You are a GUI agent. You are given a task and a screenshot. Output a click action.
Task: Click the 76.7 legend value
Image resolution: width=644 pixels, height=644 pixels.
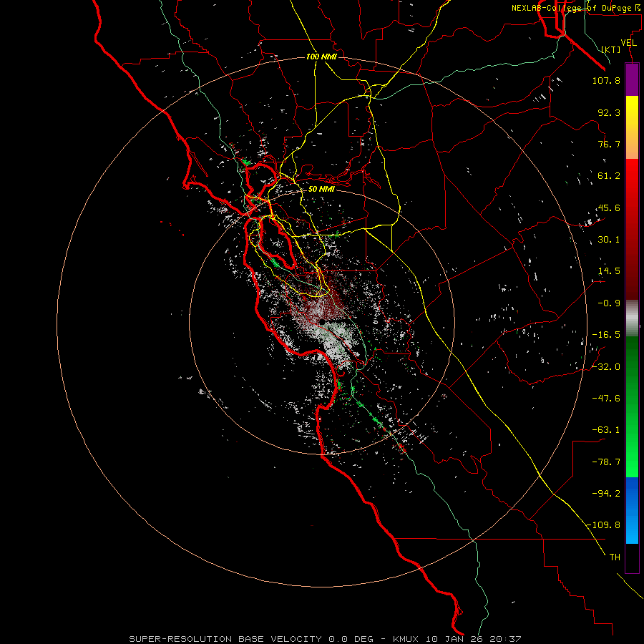[609, 144]
